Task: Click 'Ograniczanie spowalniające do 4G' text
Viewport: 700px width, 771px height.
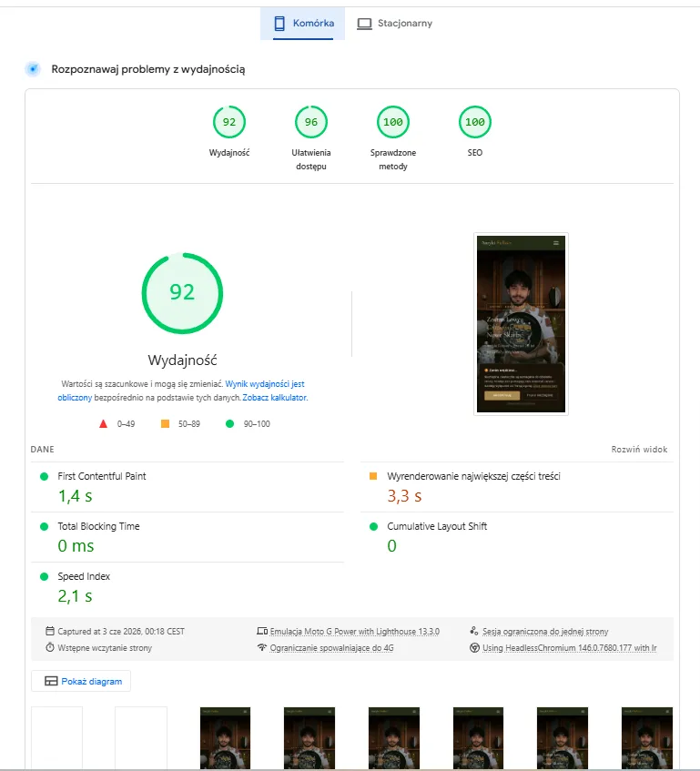Action: coord(332,648)
